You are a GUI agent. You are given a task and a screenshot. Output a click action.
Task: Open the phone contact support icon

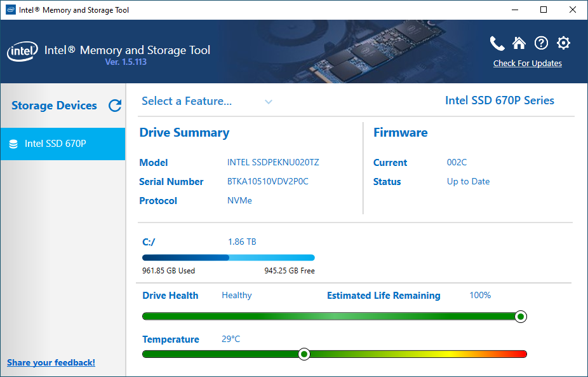click(x=497, y=43)
